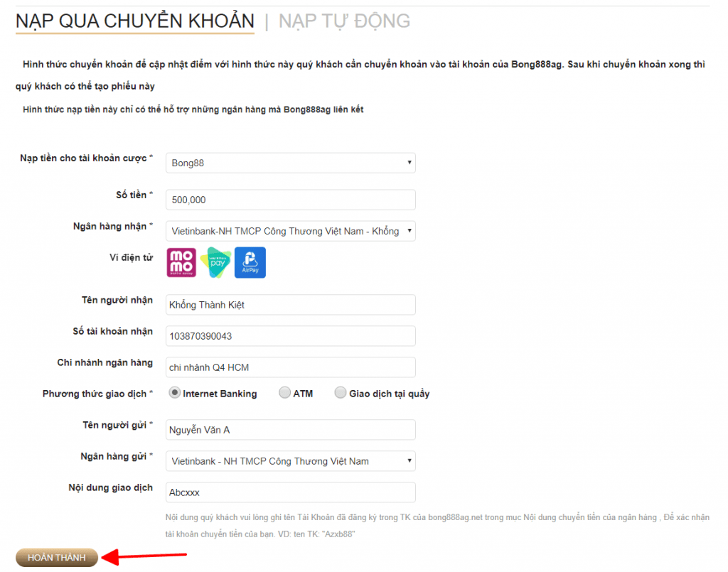Select the Số tài khoản nhận field
Viewport: 728px width, 572px height.
(289, 335)
